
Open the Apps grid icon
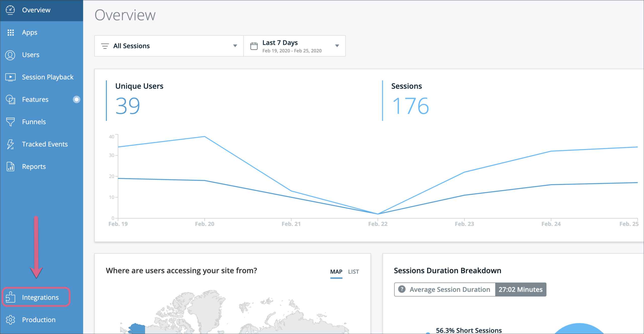click(x=11, y=32)
